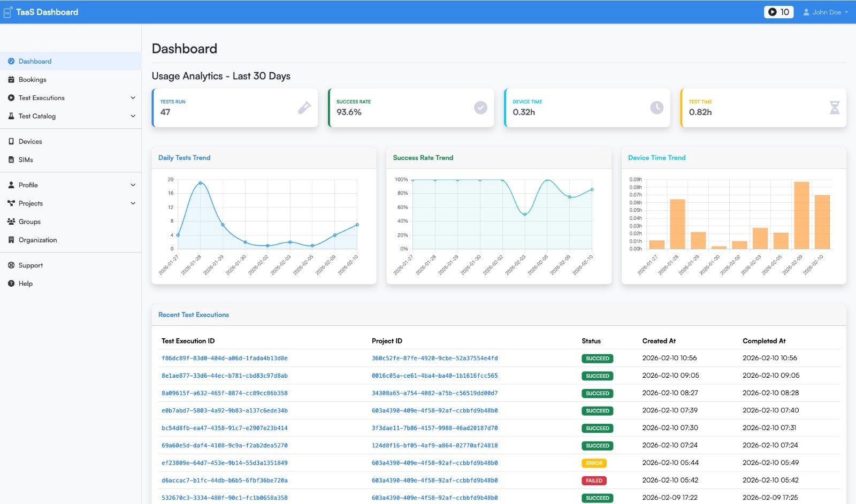Click the Completed At cell 2026-02-09 17:25

coord(770,498)
